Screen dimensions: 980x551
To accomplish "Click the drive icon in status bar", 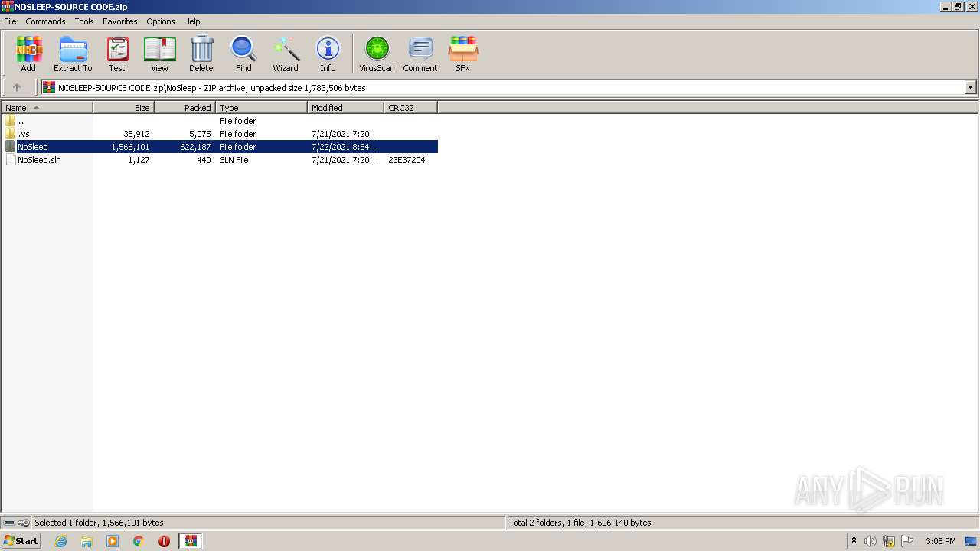I will click(9, 523).
